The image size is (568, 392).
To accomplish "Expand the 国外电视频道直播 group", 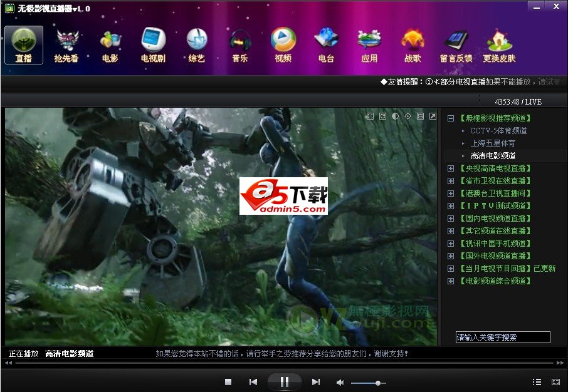I will (x=451, y=256).
